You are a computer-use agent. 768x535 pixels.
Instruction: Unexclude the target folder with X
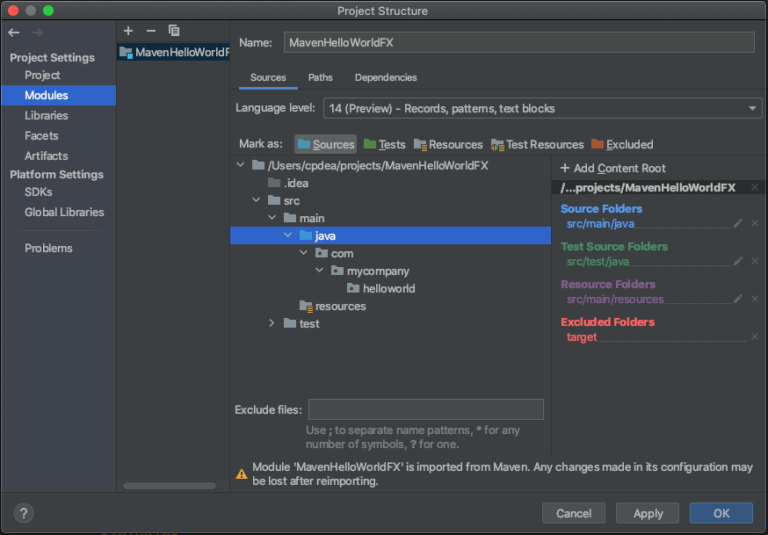(755, 337)
